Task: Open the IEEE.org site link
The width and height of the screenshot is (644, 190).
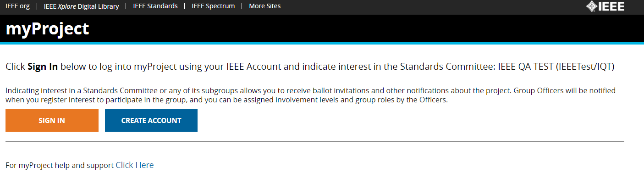Action: pyautogui.click(x=17, y=6)
